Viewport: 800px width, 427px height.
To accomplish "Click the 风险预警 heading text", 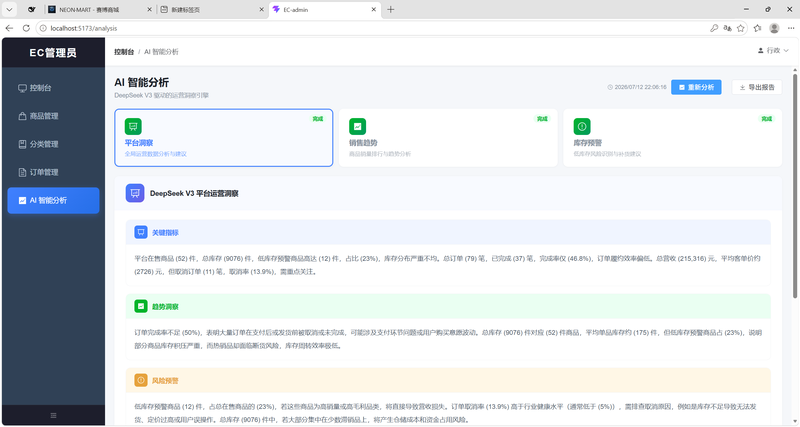I will pos(165,381).
